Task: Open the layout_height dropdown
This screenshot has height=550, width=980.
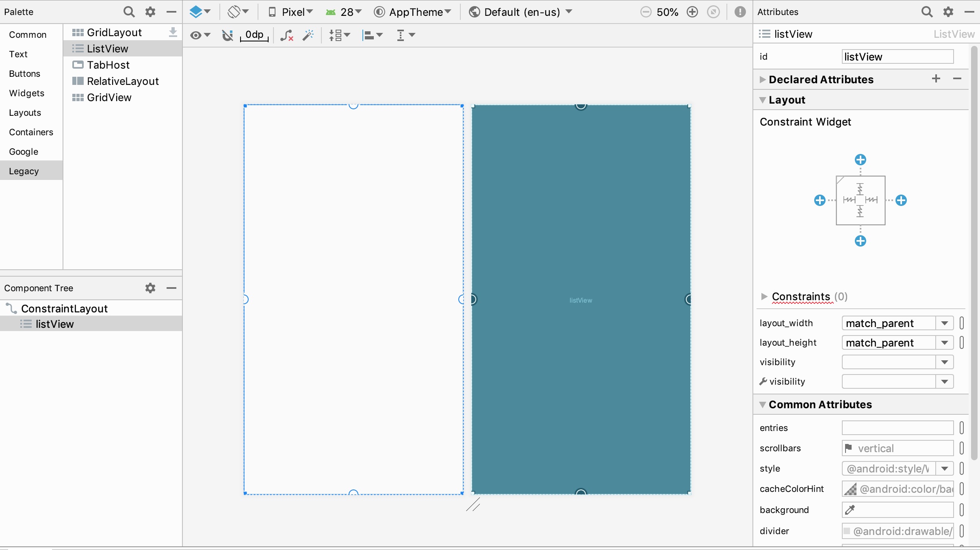Action: click(945, 343)
